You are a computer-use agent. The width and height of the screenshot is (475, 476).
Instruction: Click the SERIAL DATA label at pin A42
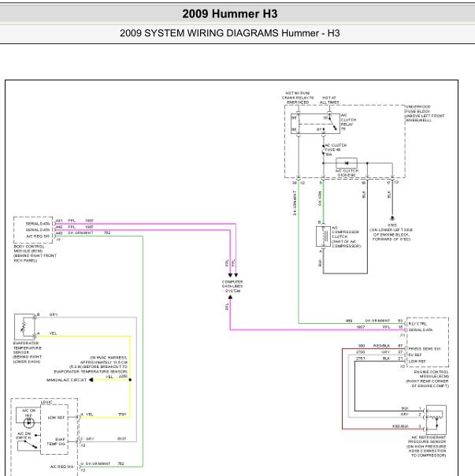point(38,230)
